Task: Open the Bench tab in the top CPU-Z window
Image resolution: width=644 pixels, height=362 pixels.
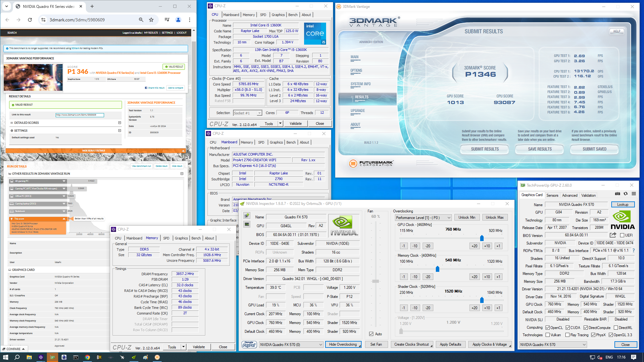Action: click(x=293, y=15)
